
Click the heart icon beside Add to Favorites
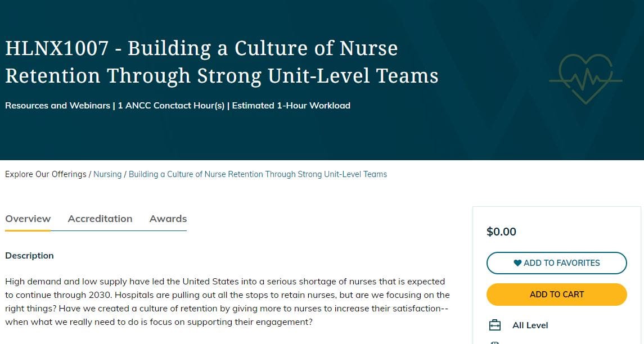517,262
